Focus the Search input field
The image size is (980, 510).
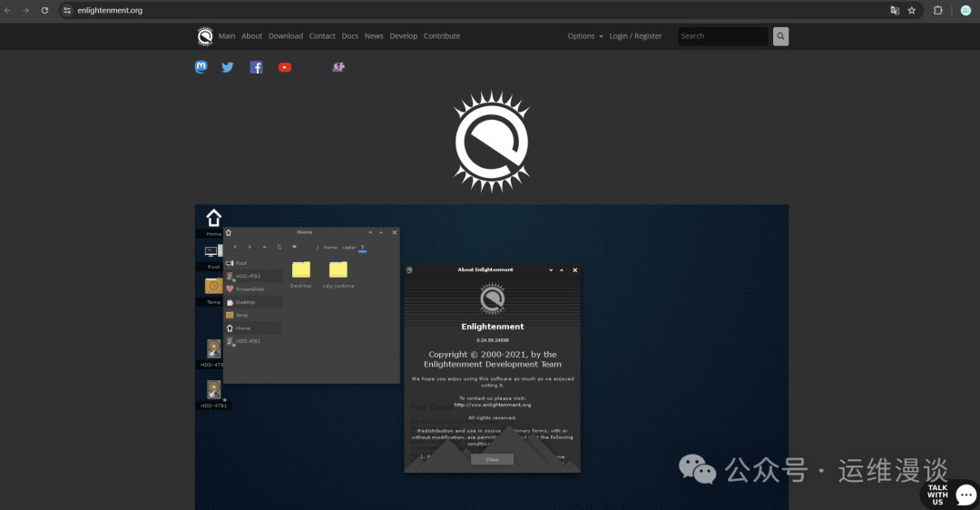tap(722, 36)
